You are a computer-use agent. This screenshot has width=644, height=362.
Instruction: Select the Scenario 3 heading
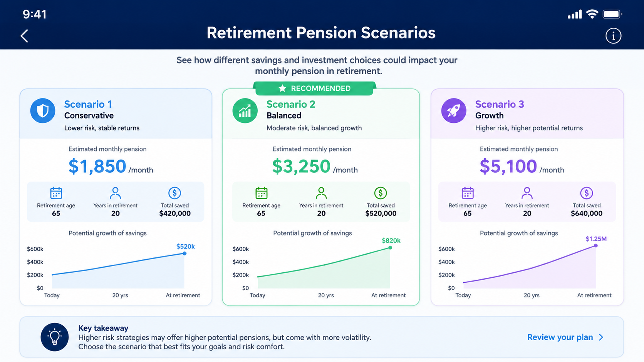pos(500,104)
